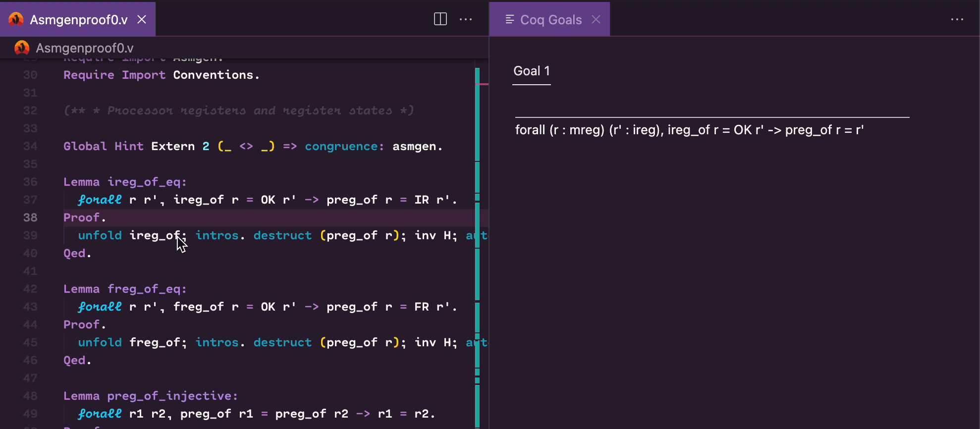Click line number 42 in the gutter
Viewport: 980px width, 429px height.
(30, 289)
